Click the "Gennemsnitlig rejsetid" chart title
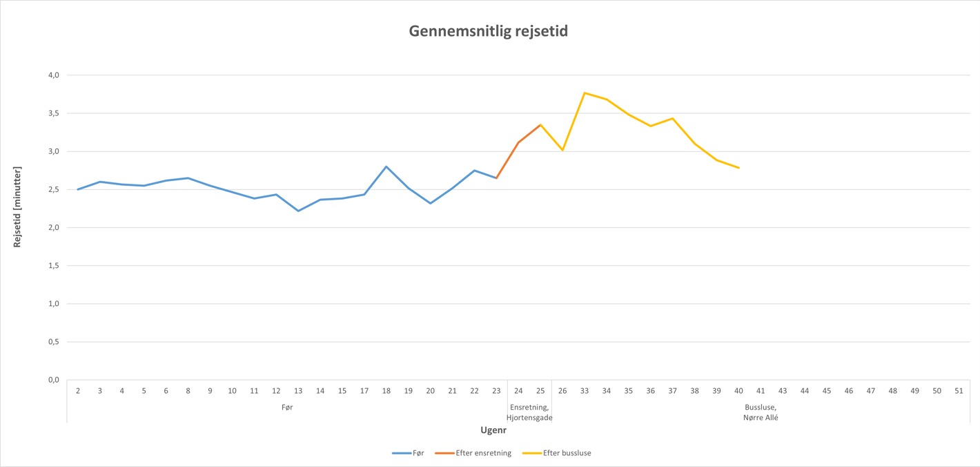This screenshot has width=980, height=467. 489,31
